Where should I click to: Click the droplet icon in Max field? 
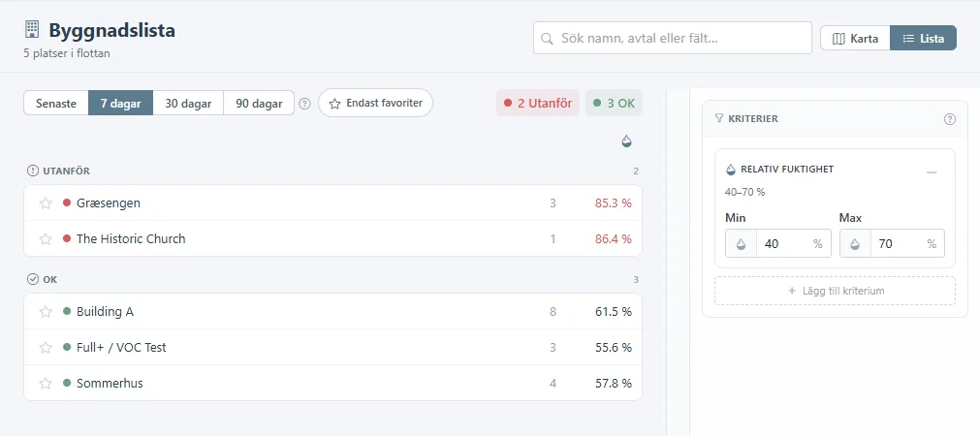[x=855, y=243]
